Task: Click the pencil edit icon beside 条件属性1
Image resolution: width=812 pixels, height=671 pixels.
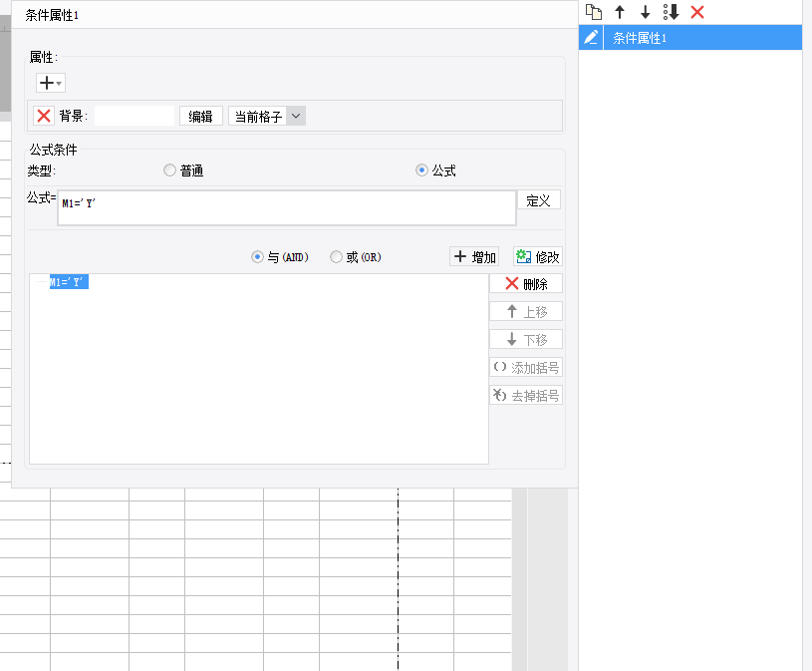Action: (x=591, y=37)
